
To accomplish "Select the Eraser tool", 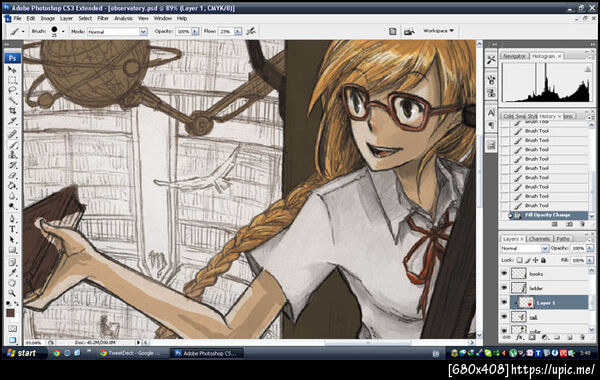I will click(x=12, y=176).
